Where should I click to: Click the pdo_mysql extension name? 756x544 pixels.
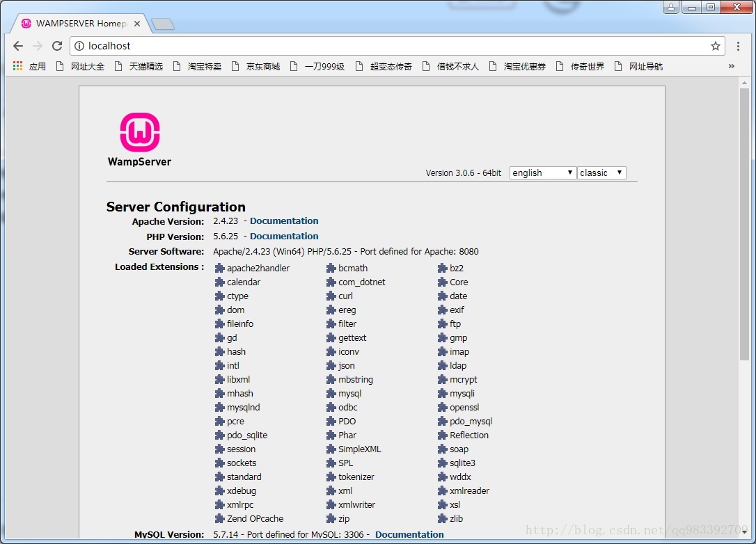471,421
